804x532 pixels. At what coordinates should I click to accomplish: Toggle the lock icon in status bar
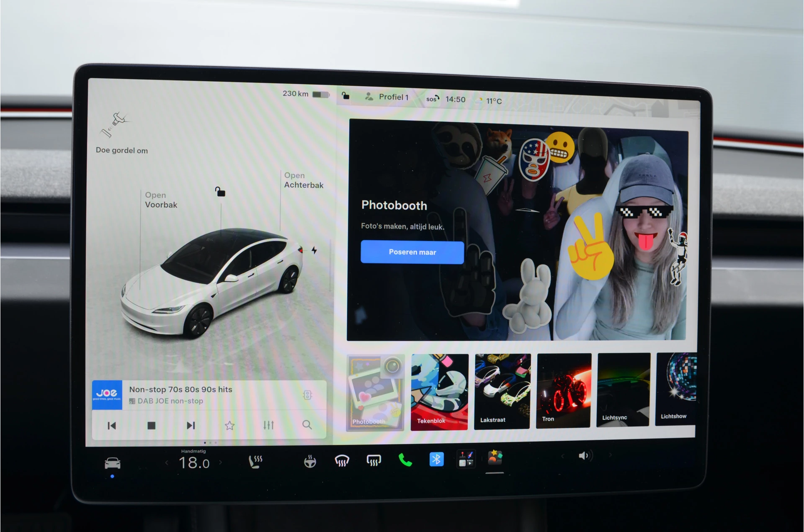tap(345, 95)
